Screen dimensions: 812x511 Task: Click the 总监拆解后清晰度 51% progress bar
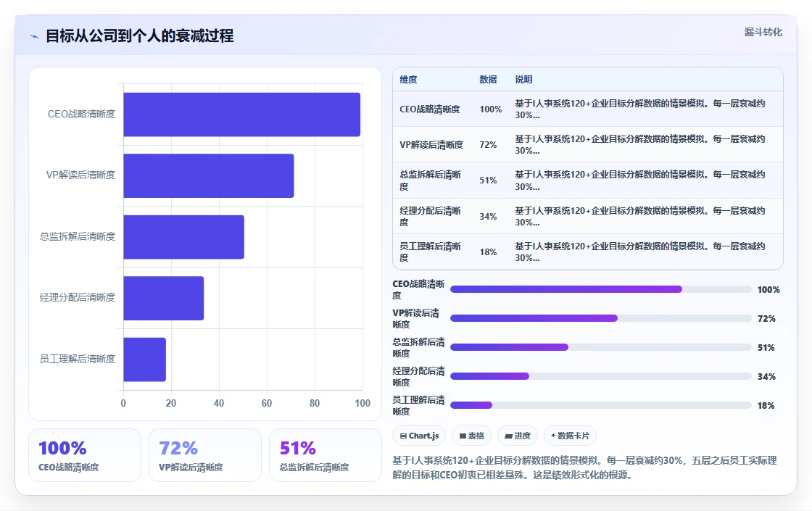click(x=601, y=347)
